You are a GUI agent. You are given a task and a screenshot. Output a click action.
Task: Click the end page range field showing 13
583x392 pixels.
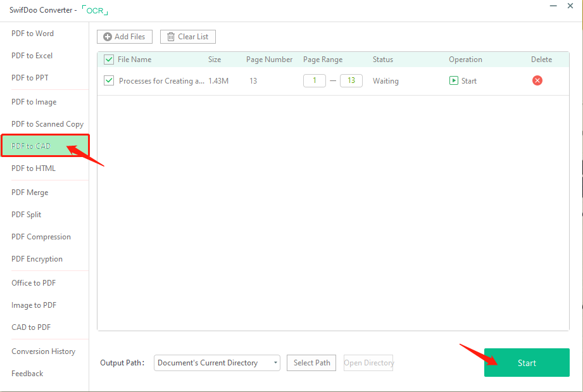[x=351, y=80]
